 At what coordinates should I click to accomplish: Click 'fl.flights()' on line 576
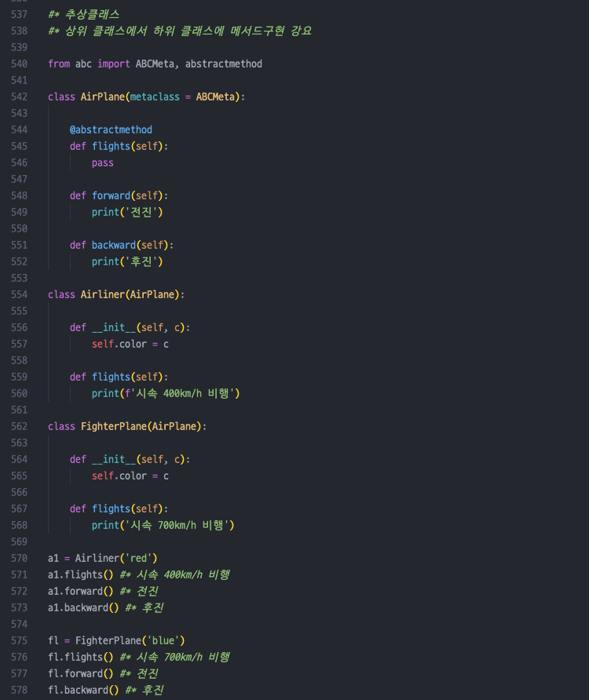(80, 658)
